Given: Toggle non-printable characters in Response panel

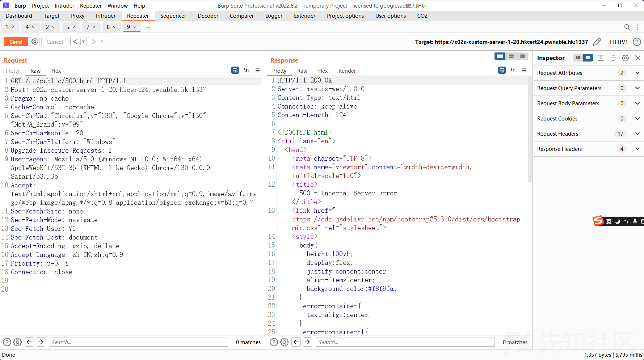Looking at the screenshot, I should pyautogui.click(x=513, y=70).
